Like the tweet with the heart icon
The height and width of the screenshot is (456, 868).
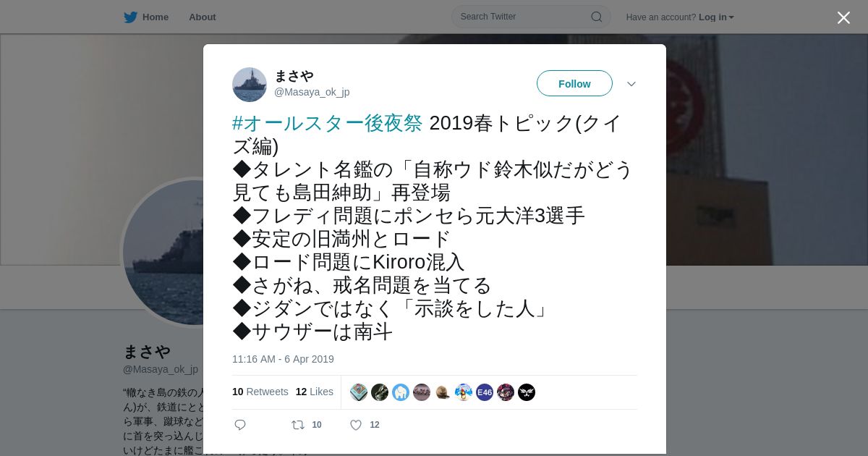[x=356, y=425]
